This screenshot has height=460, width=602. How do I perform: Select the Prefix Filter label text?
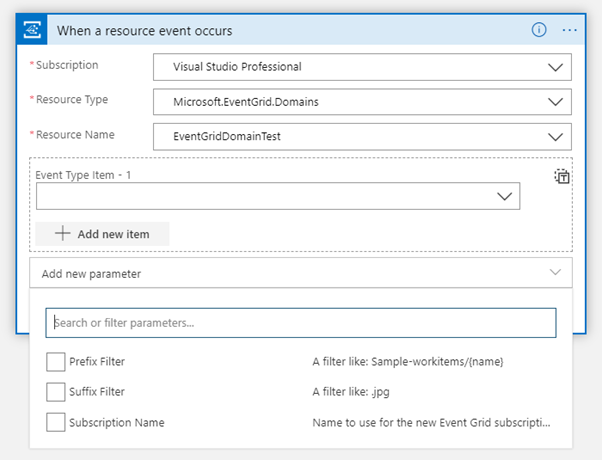click(97, 362)
